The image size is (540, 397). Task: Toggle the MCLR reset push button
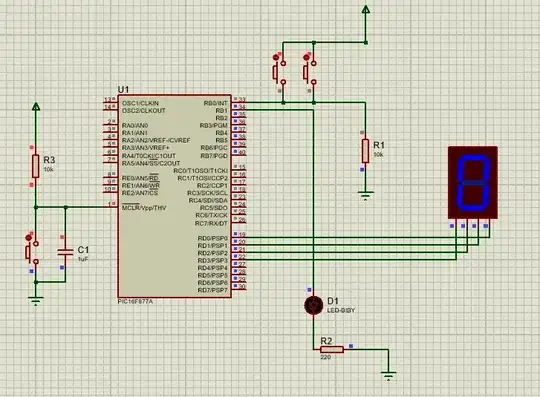pyautogui.click(x=32, y=253)
